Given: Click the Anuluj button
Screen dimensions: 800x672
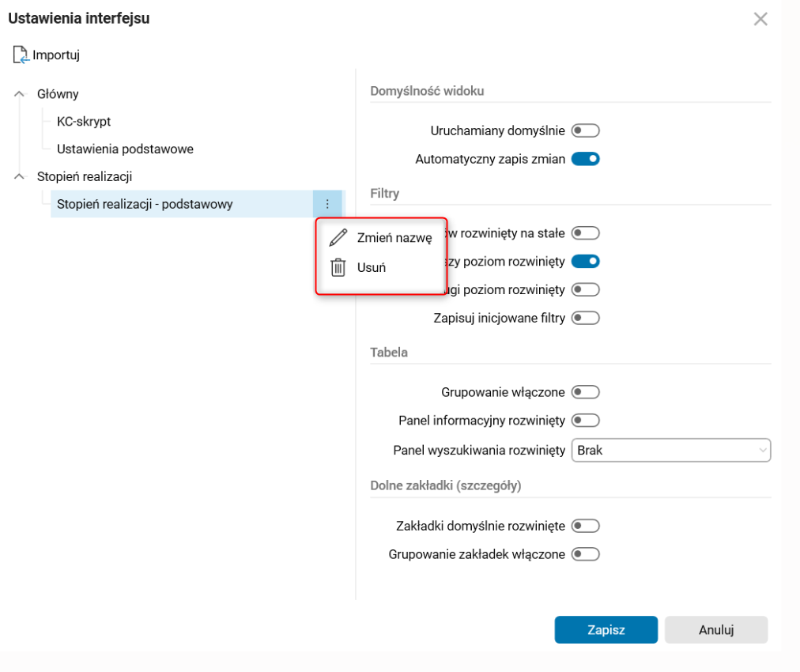Looking at the screenshot, I should (x=716, y=630).
